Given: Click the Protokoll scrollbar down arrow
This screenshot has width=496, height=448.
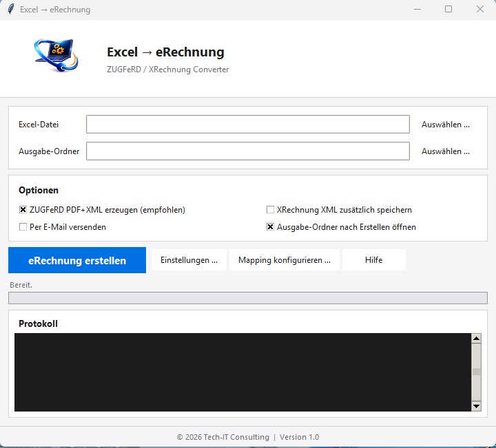Looking at the screenshot, I should (x=476, y=406).
